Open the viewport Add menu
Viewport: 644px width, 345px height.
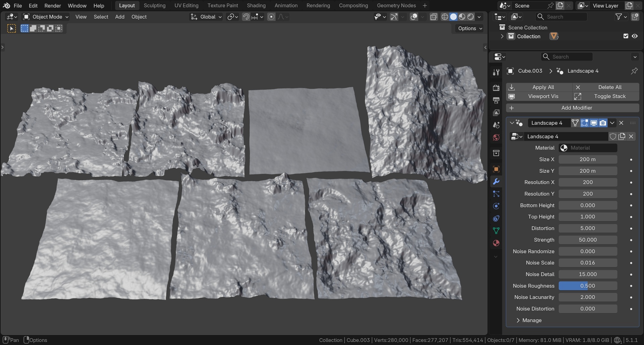click(x=120, y=17)
